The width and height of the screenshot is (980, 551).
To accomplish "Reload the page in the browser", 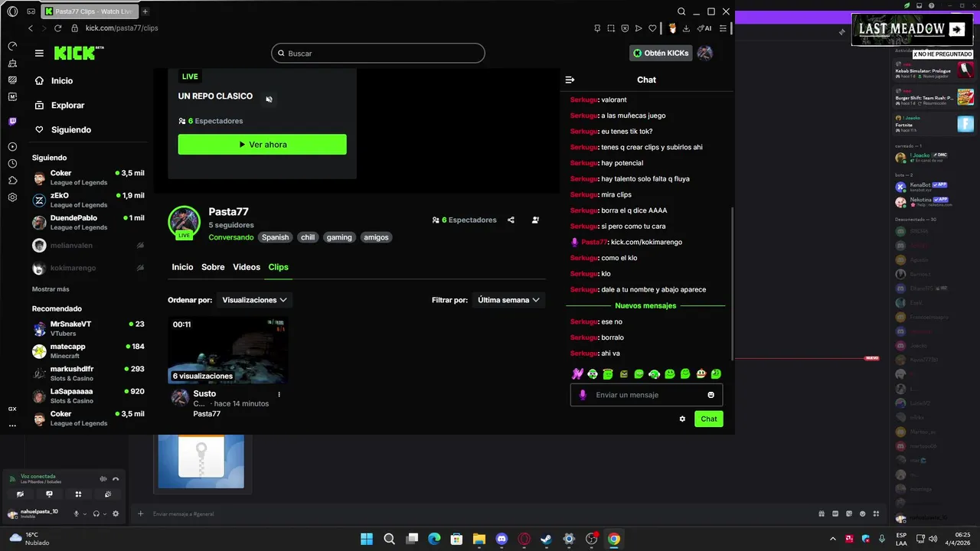I will coord(57,28).
